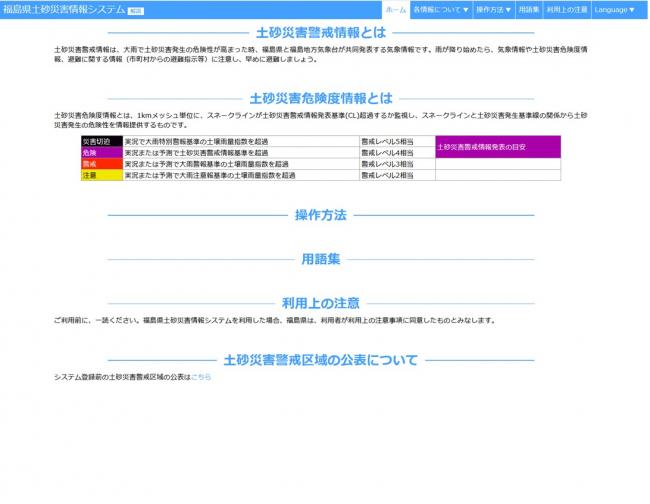Expand the 操作方法 dropdown in navbar
650x504 pixels.
[x=493, y=9]
